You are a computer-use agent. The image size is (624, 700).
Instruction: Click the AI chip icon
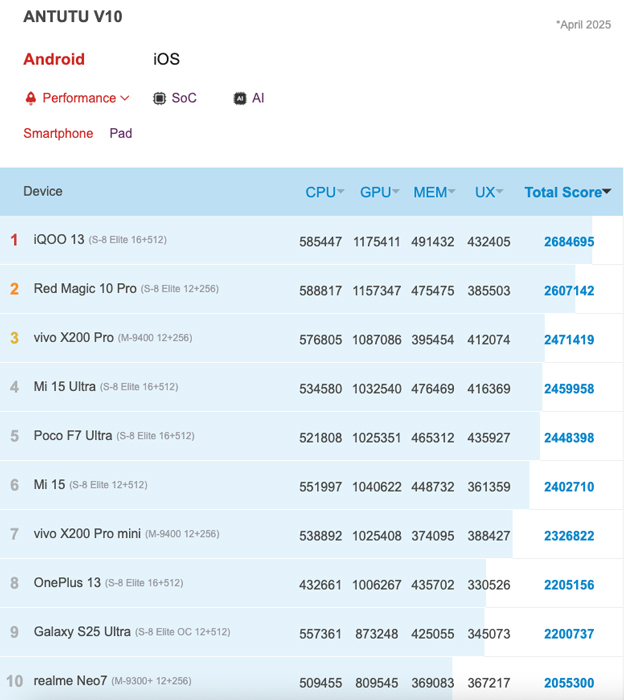pos(240,98)
